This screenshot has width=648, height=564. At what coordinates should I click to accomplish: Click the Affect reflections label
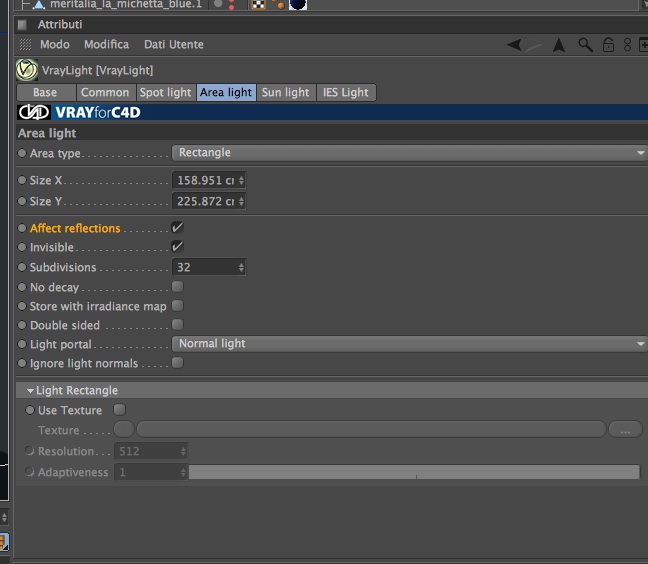(x=75, y=228)
